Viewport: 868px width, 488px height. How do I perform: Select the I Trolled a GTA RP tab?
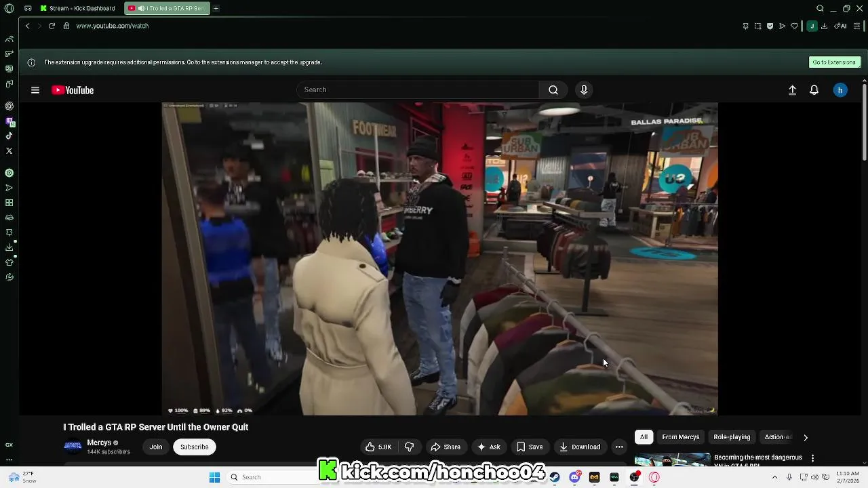[x=167, y=8]
